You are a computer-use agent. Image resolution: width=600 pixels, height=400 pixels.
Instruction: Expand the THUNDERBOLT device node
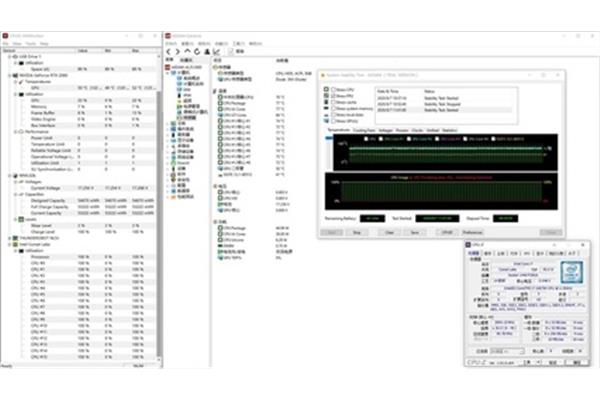[10, 238]
